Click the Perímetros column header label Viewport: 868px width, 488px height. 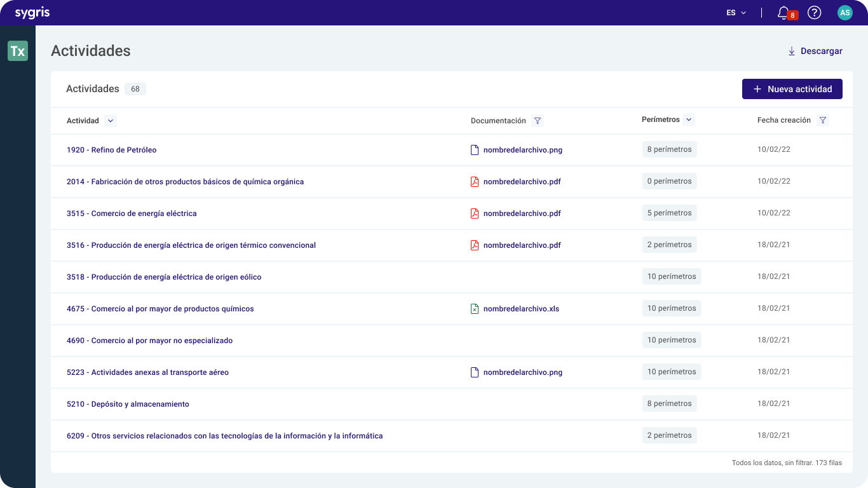pos(661,119)
